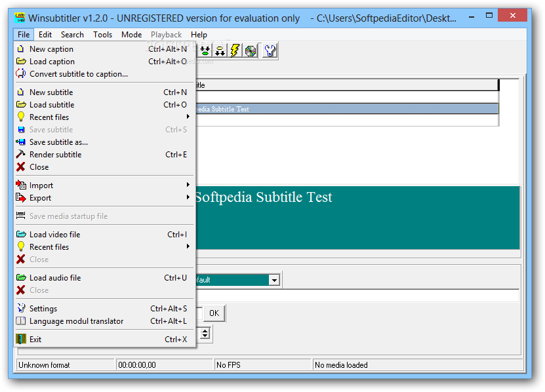545x392 pixels.
Task: Select the highlighted Subtitle Test row
Action: (347, 109)
